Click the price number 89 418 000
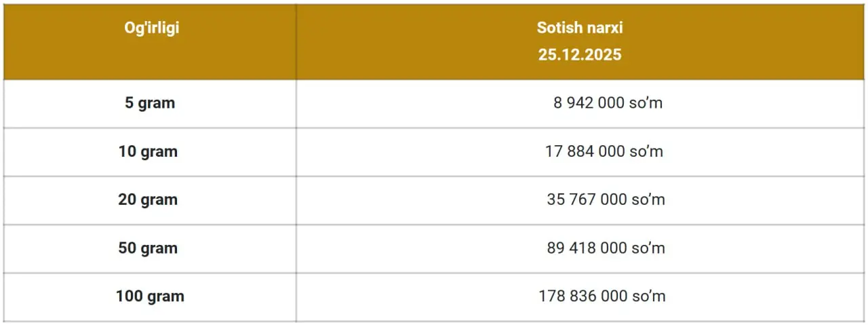Image resolution: width=868 pixels, height=325 pixels. pyautogui.click(x=587, y=248)
